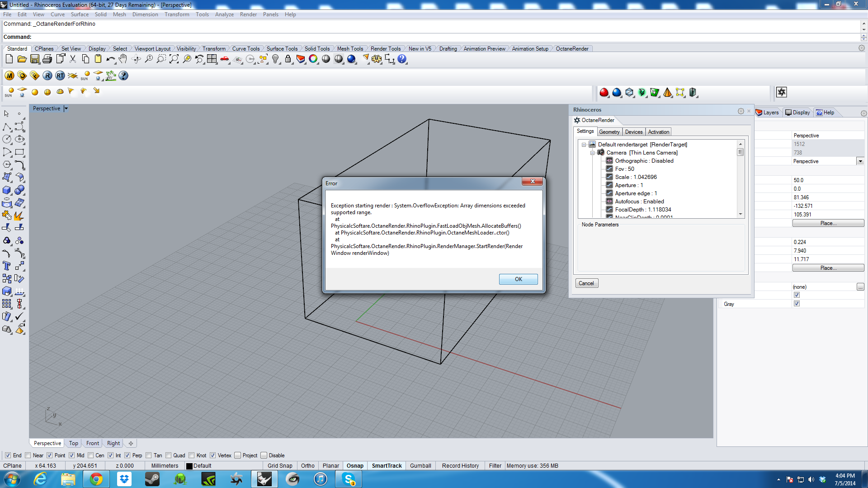Click the Undo arrow icon
The width and height of the screenshot is (868, 488).
(x=110, y=59)
